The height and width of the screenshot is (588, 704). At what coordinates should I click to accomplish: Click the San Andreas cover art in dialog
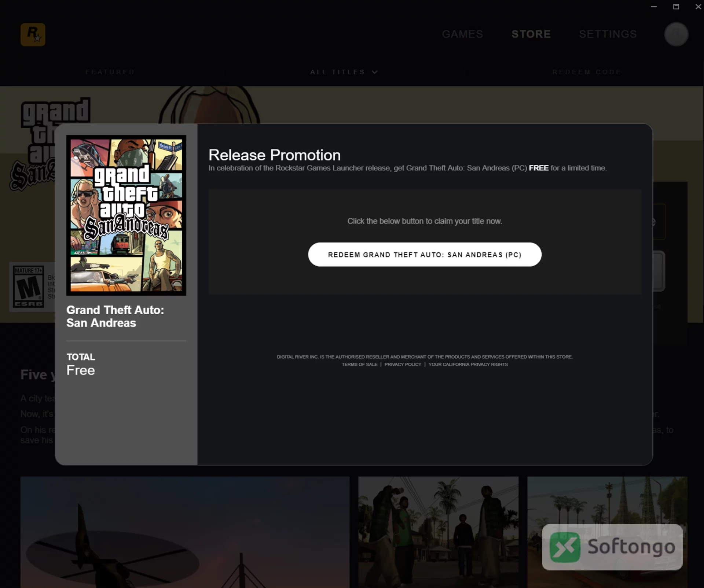click(126, 215)
